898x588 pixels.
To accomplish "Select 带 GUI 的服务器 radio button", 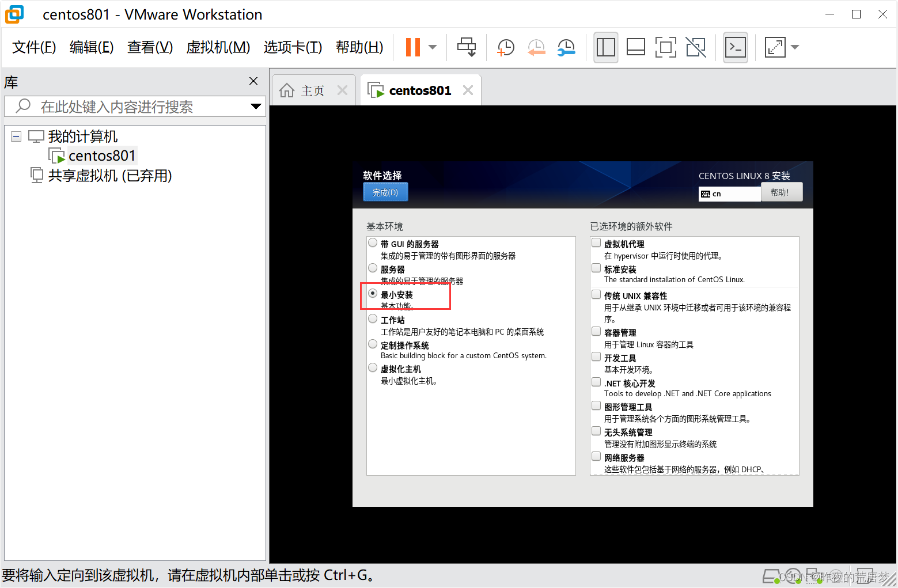I will coord(373,243).
